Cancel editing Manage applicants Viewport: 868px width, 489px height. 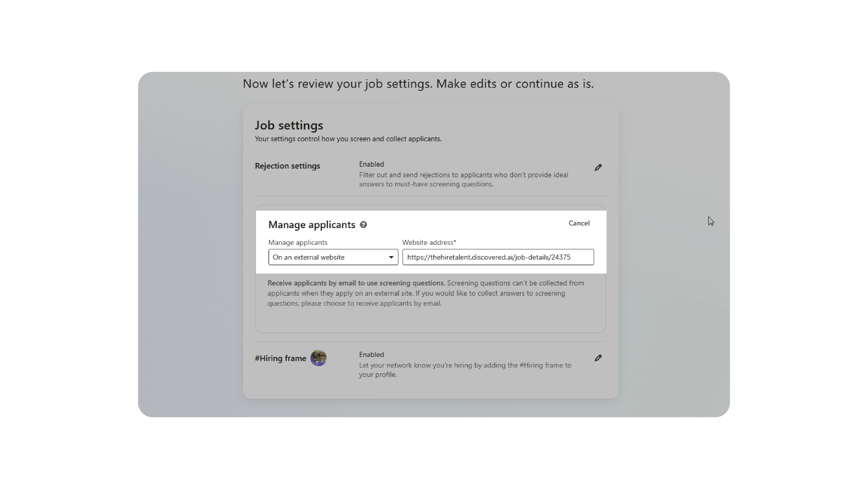pos(579,223)
